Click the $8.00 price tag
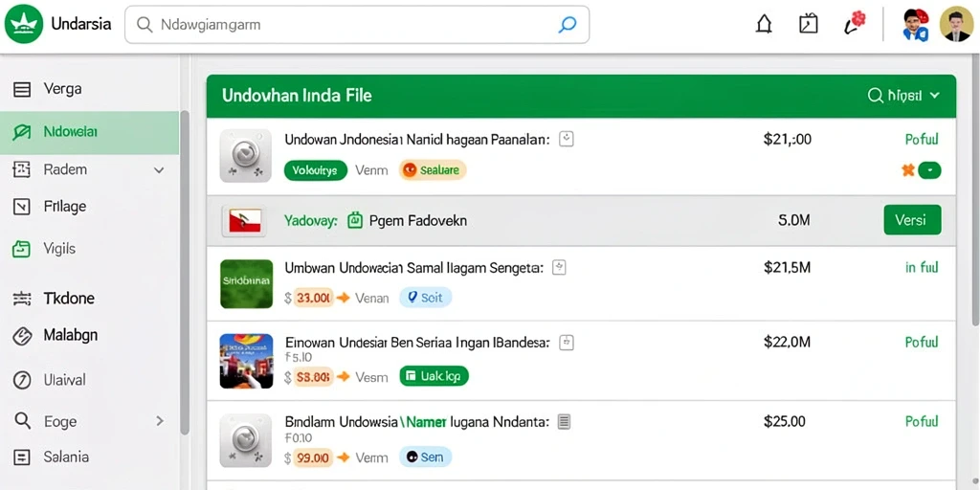Screen dimensions: 980x490 [x=314, y=377]
